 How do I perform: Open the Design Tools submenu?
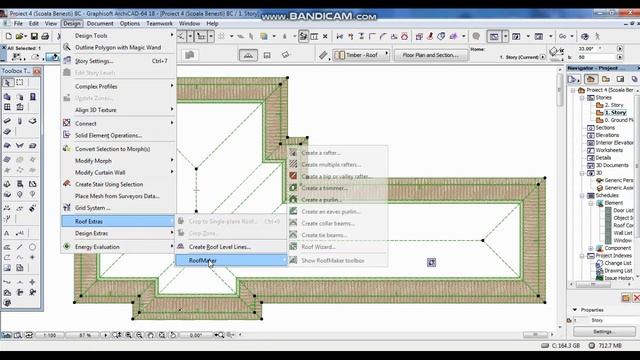click(118, 36)
